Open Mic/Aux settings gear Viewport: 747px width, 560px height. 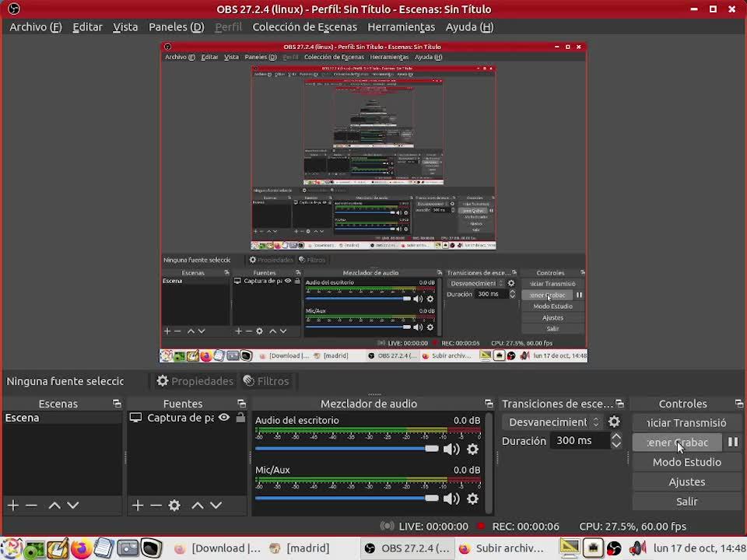tap(472, 499)
